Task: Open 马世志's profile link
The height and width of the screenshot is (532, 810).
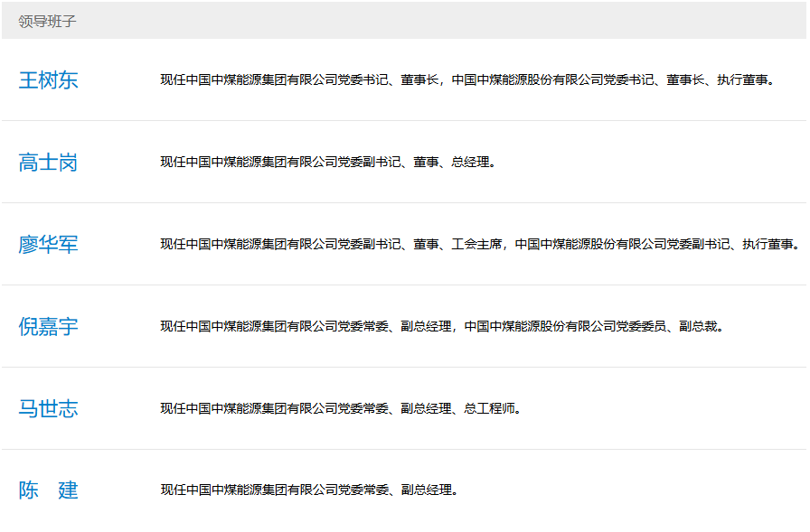Action: tap(48, 408)
